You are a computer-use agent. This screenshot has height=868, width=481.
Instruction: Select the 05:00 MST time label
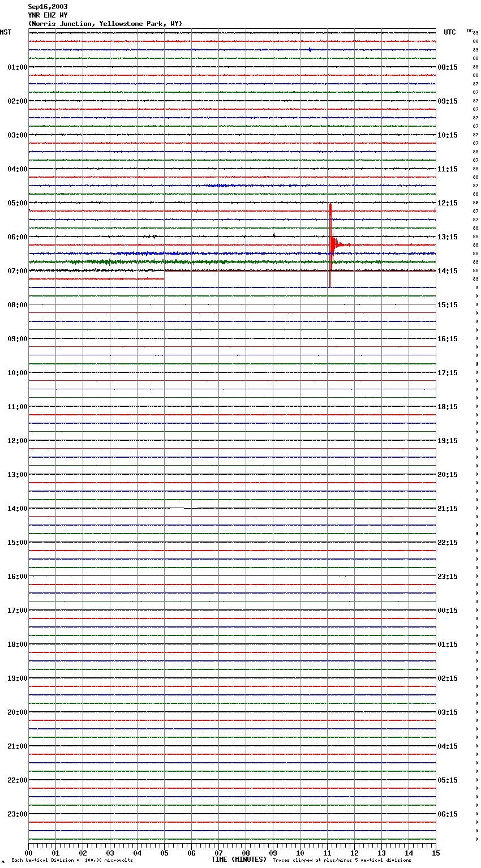tap(18, 203)
